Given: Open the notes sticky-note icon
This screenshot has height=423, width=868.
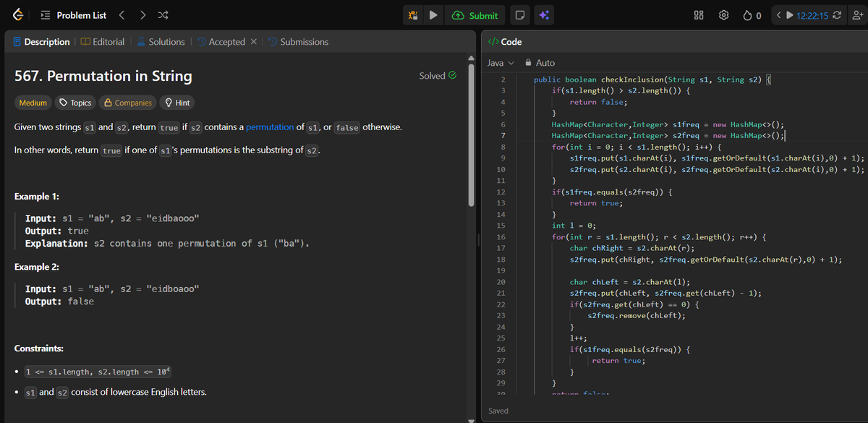Looking at the screenshot, I should tap(519, 15).
